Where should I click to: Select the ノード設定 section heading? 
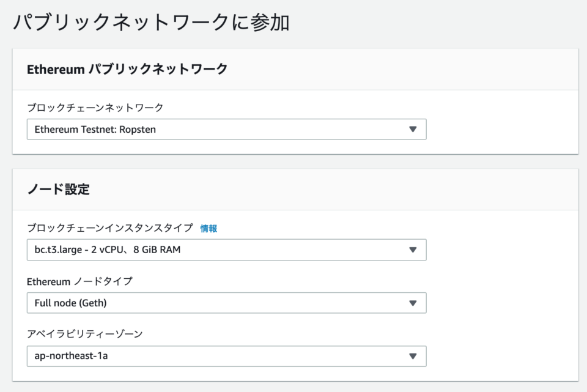click(x=59, y=189)
